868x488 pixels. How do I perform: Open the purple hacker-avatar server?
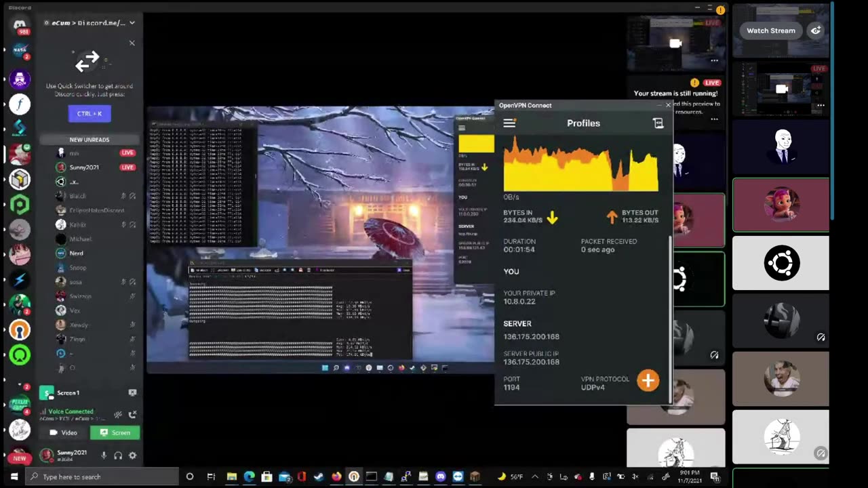(20, 79)
